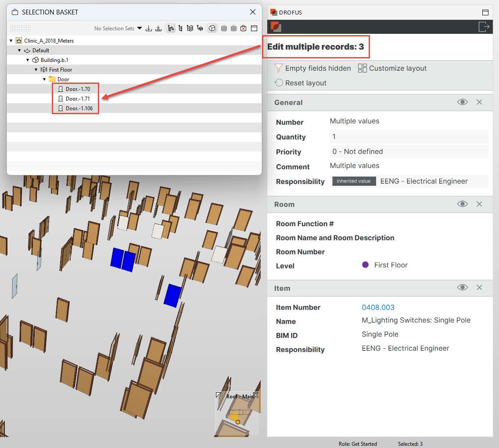Click the Customize layout icon

click(363, 68)
